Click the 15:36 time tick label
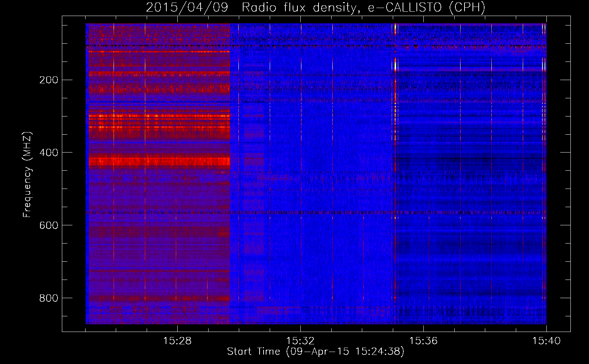The width and height of the screenshot is (589, 364). [423, 341]
